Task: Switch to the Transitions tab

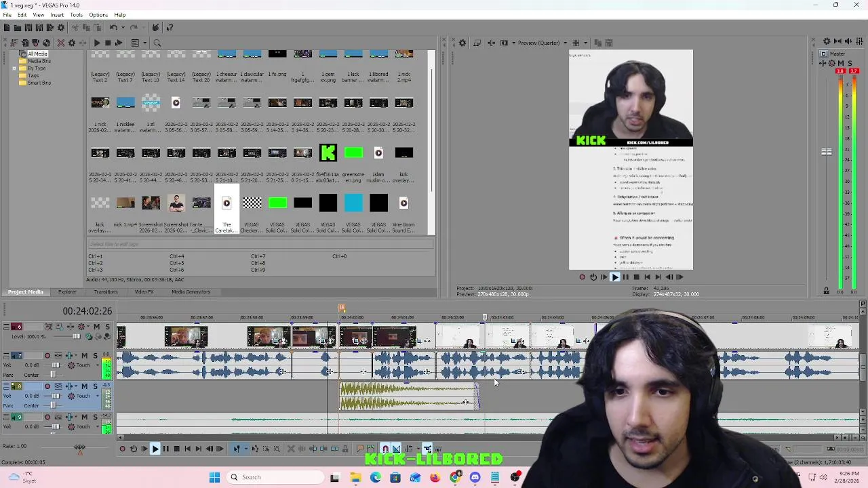Action: tap(106, 292)
